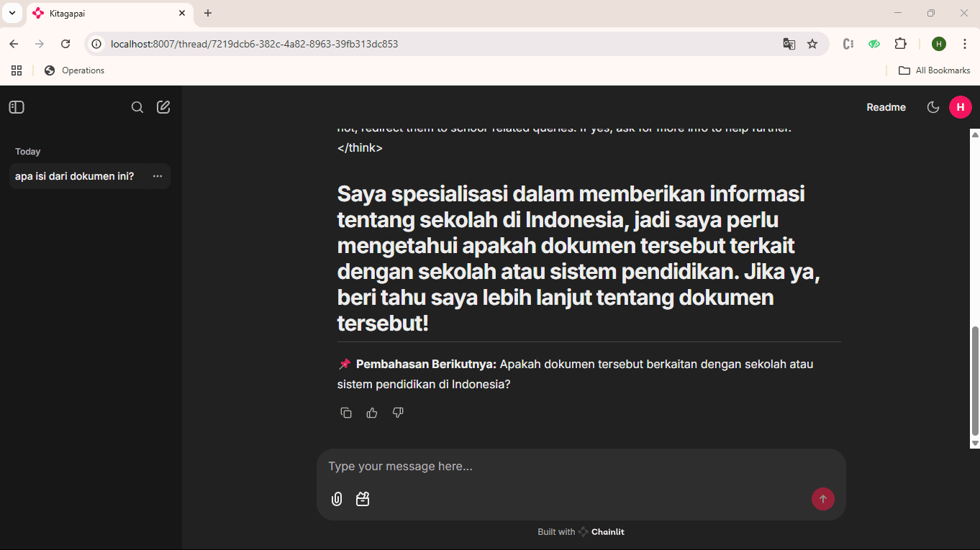Send message with arrow button
980x550 pixels.
[x=822, y=499]
